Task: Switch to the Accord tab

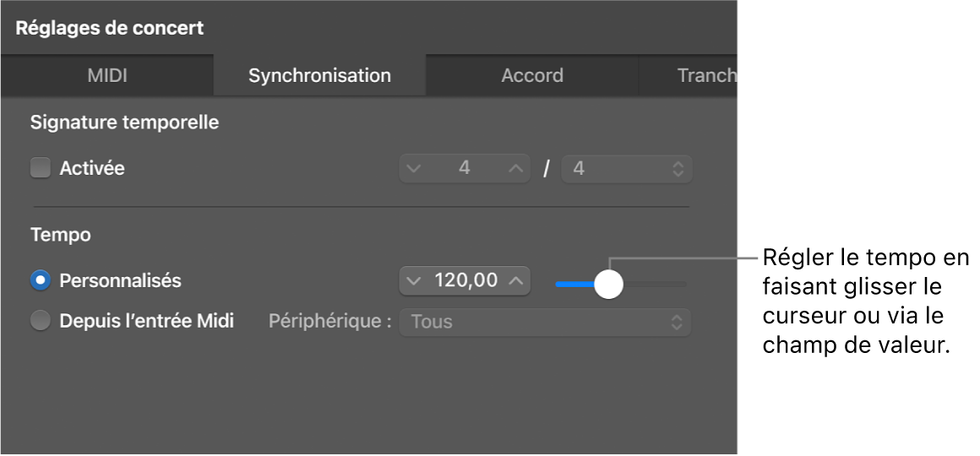Action: pyautogui.click(x=532, y=76)
